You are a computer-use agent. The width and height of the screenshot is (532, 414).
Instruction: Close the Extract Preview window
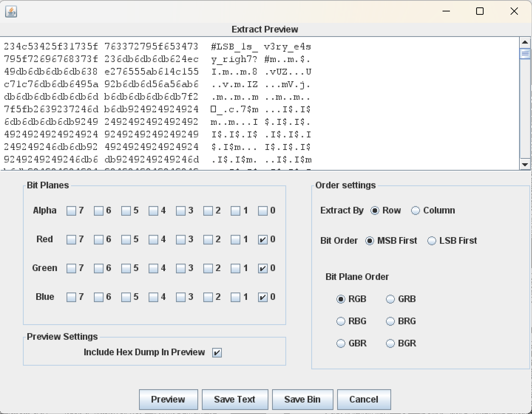point(514,11)
